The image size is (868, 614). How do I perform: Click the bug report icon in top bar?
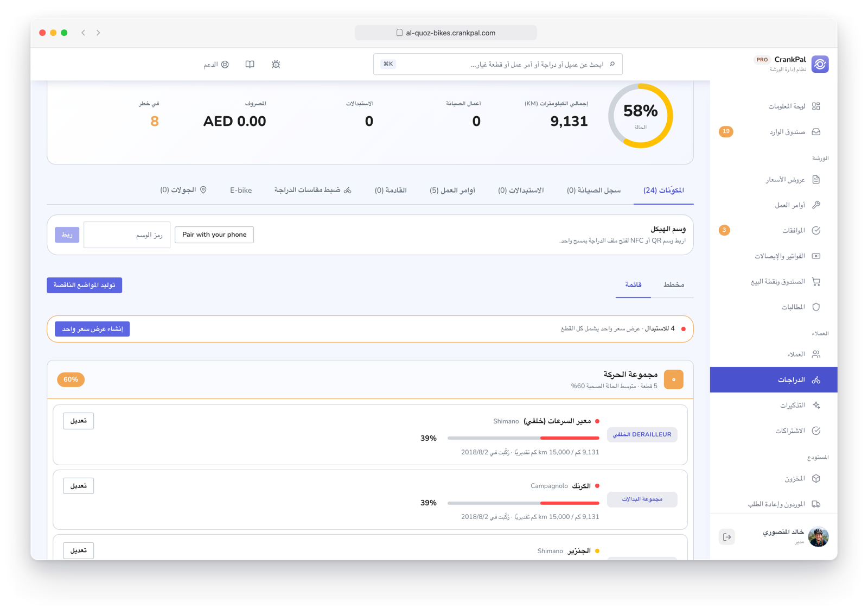pyautogui.click(x=276, y=64)
